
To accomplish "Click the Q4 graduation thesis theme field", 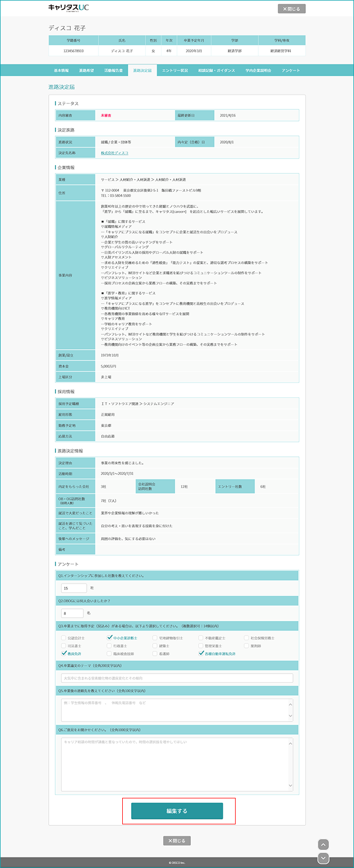I will (177, 678).
